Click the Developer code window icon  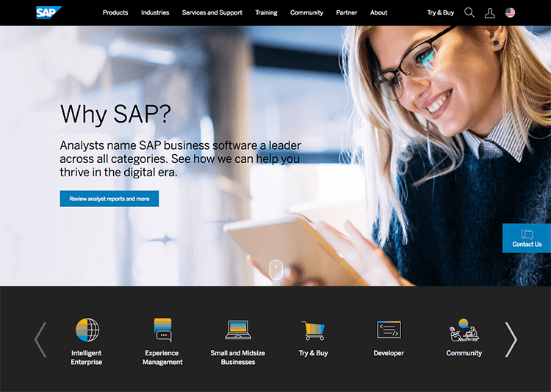[389, 330]
